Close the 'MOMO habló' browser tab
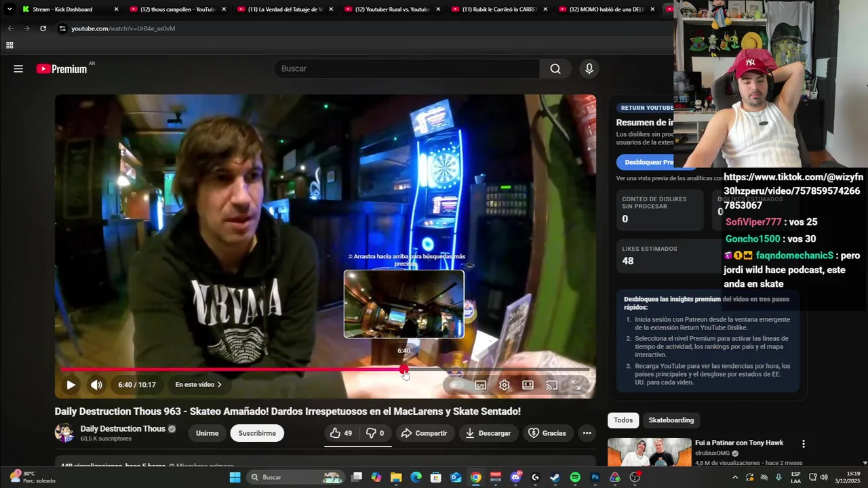868x488 pixels. (x=652, y=9)
